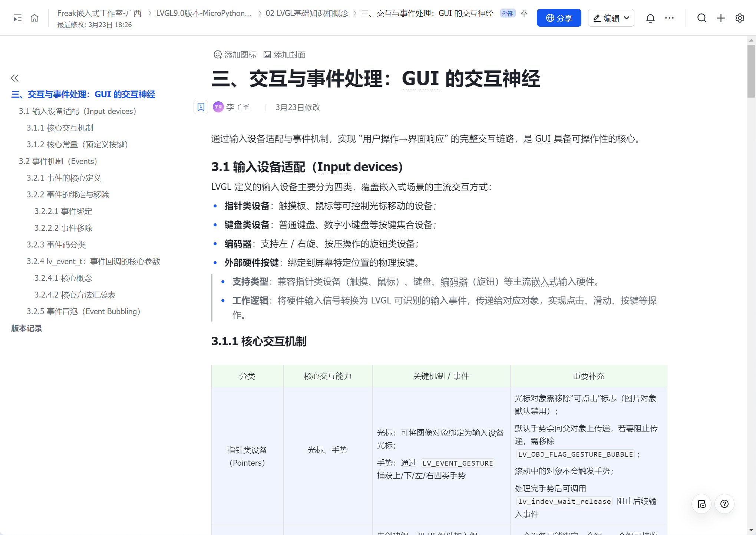Click the feedback icon near bottom right
This screenshot has width=756, height=535.
click(701, 504)
